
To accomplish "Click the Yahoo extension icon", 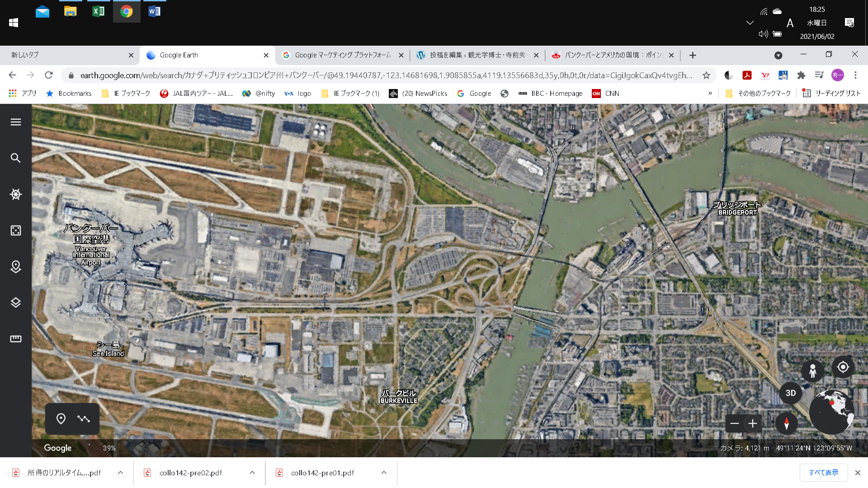I will (x=765, y=75).
